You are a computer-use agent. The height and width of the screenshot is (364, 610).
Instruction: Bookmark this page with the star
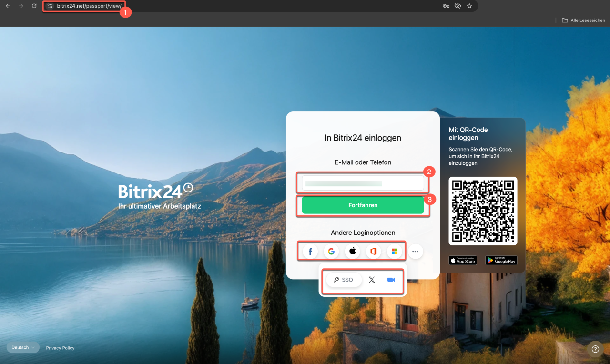tap(469, 6)
